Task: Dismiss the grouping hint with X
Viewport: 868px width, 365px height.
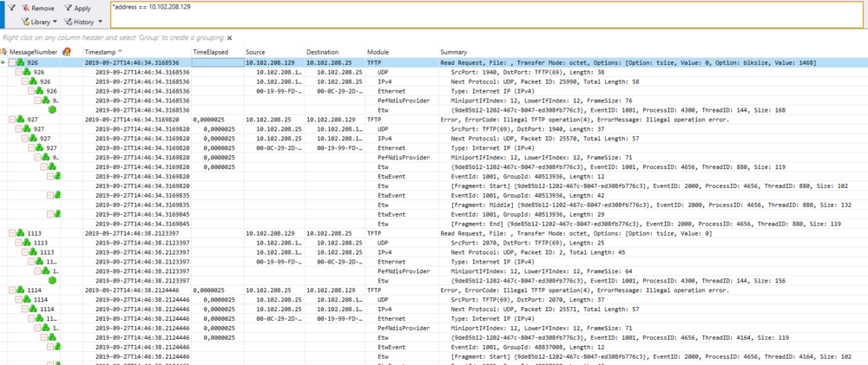Action: click(230, 38)
